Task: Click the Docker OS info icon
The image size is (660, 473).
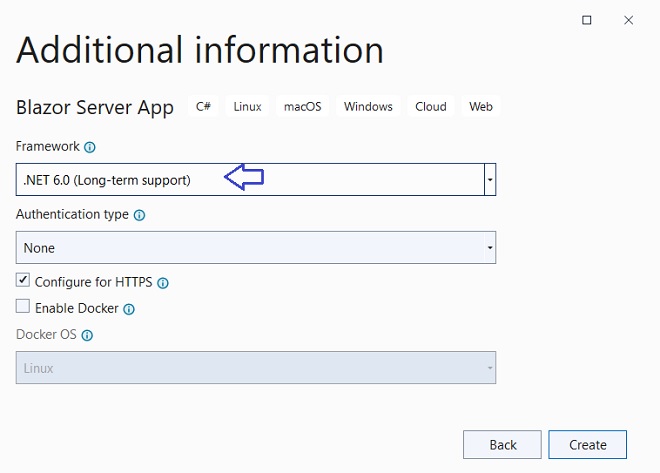Action: click(x=87, y=335)
